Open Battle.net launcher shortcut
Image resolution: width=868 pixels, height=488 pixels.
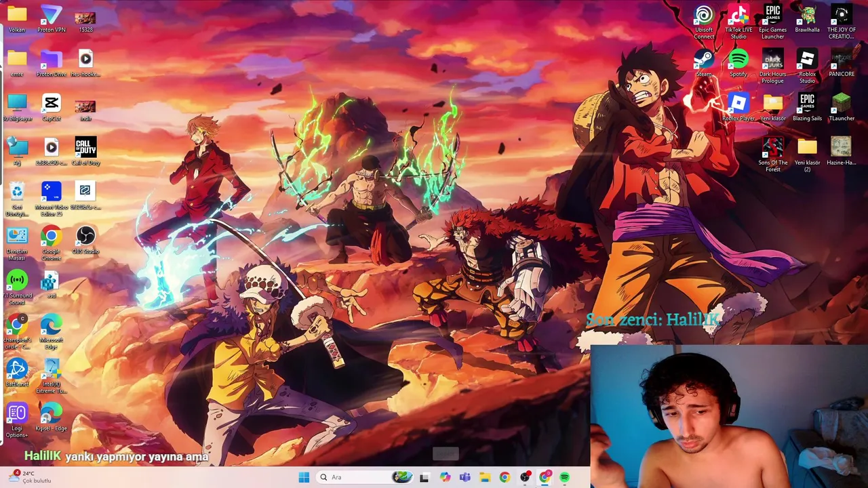tap(17, 373)
